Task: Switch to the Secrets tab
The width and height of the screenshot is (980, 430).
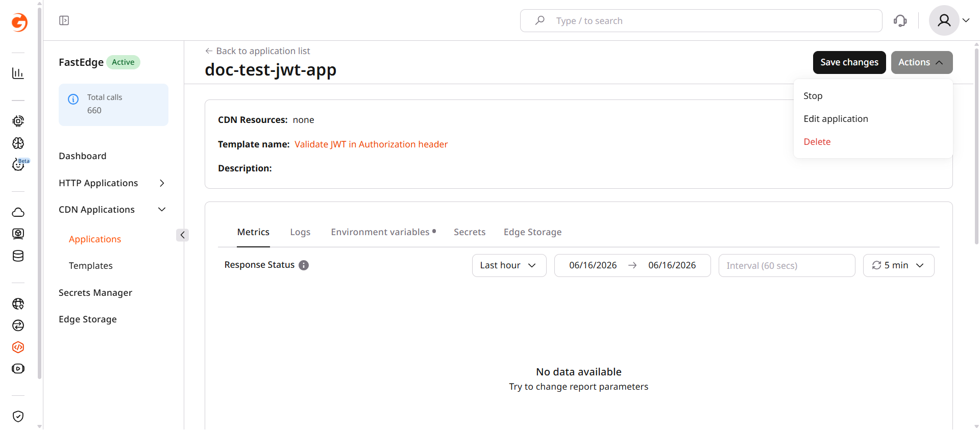Action: coord(470,232)
